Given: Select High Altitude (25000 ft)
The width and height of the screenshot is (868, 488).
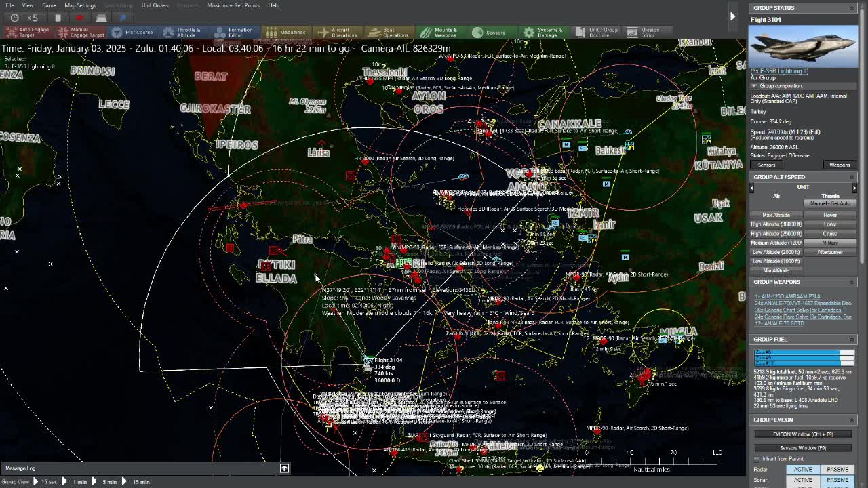Looking at the screenshot, I should (x=776, y=234).
